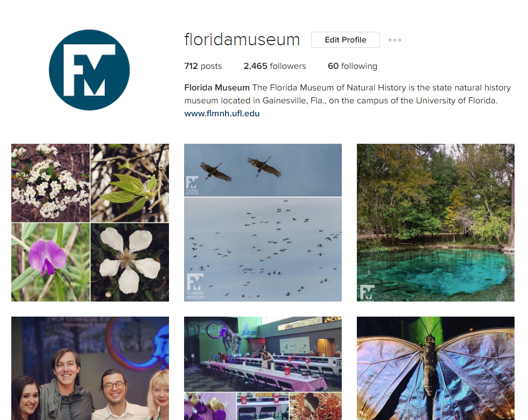The height and width of the screenshot is (420, 528).
Task: Open the four-flower collage post
Action: point(90,222)
